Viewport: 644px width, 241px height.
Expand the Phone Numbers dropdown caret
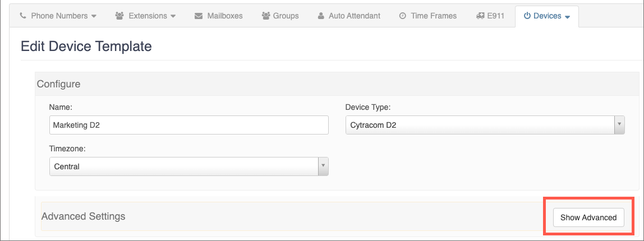tap(94, 16)
